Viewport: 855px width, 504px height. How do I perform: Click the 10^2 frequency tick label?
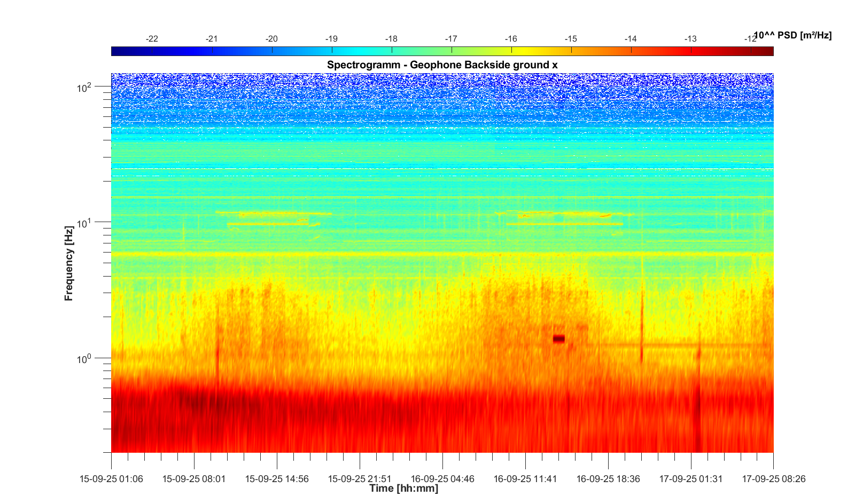[84, 88]
